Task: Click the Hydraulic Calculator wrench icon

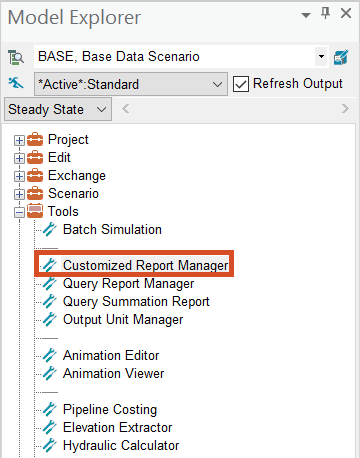Action: tap(50, 445)
